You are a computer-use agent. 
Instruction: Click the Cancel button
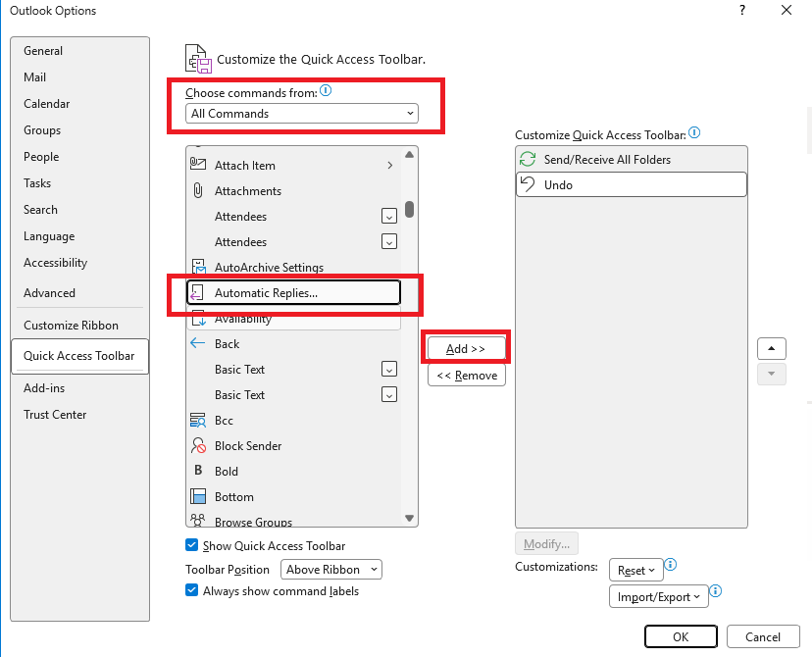click(763, 636)
